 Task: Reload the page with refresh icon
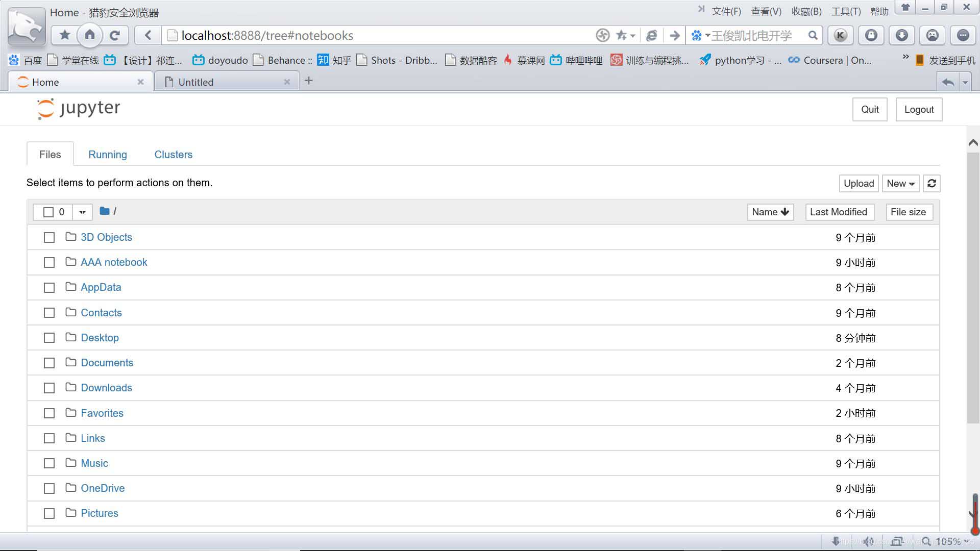pos(115,35)
